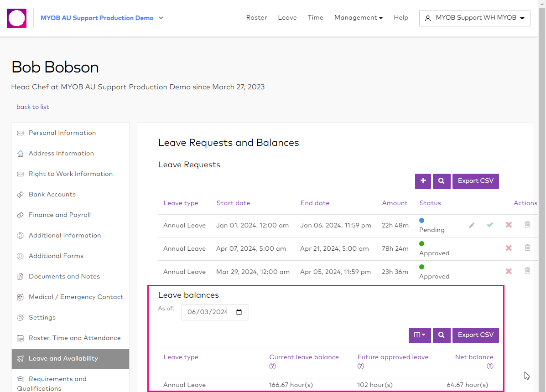
Task: Click help icon under Net balance
Action: pos(490,366)
